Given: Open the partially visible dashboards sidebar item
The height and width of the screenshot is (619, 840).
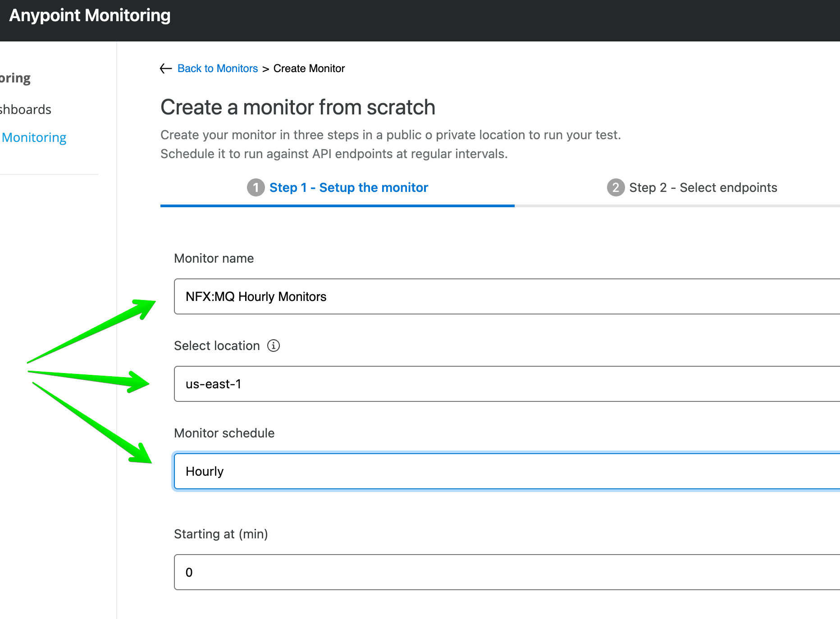Looking at the screenshot, I should click(26, 109).
